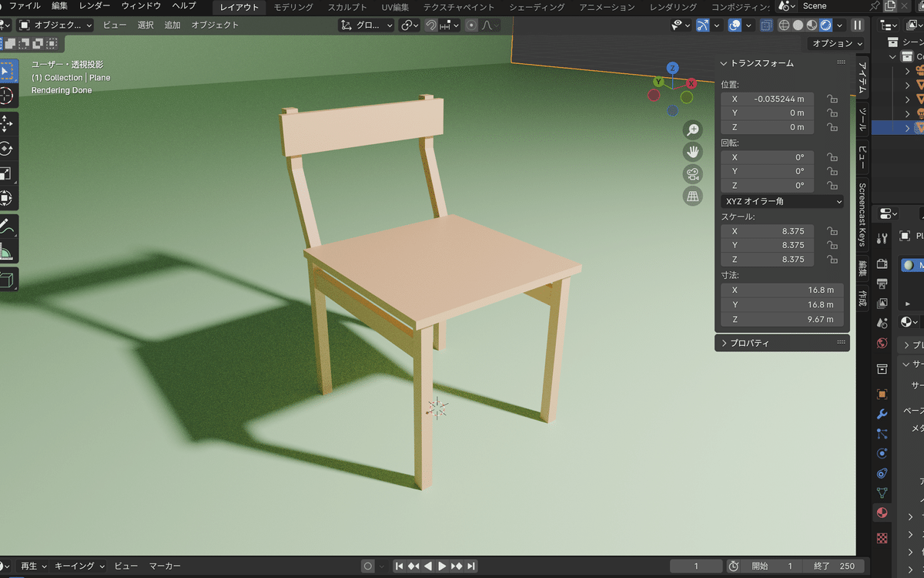Toggle camera view with camera icon
The height and width of the screenshot is (578, 924).
tap(693, 174)
